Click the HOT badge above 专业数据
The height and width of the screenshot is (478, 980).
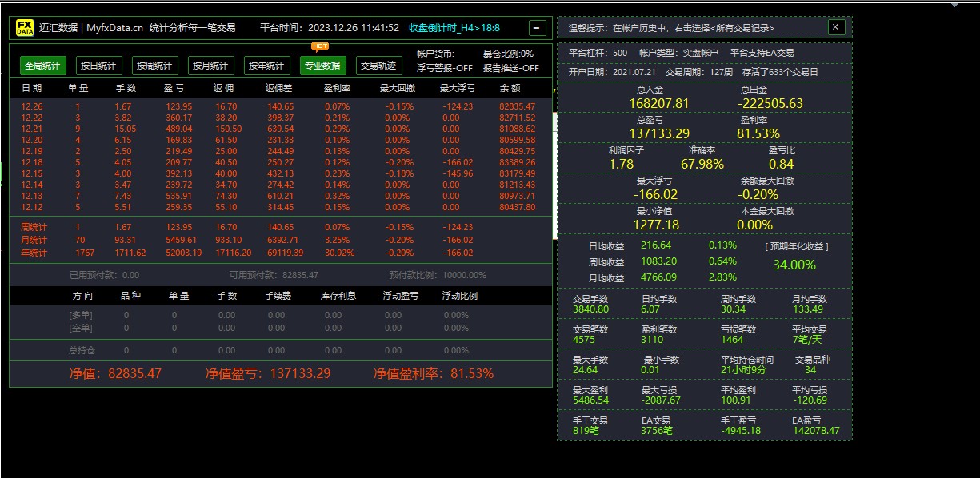click(x=321, y=46)
